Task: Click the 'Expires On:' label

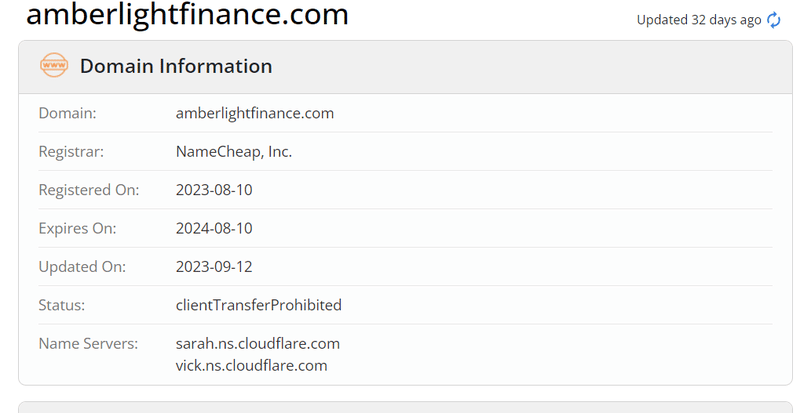Action: tap(78, 228)
